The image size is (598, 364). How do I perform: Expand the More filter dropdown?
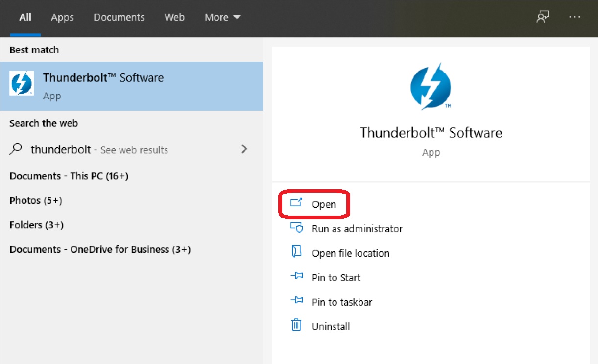point(222,17)
